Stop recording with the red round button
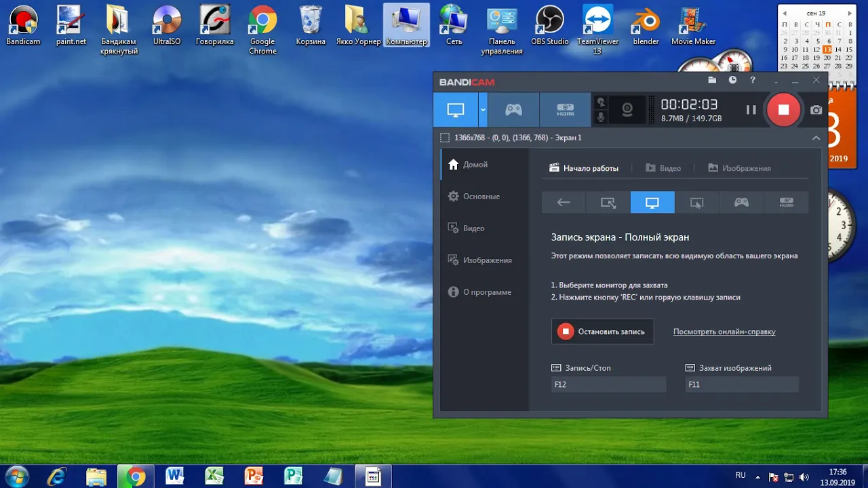 pyautogui.click(x=783, y=110)
